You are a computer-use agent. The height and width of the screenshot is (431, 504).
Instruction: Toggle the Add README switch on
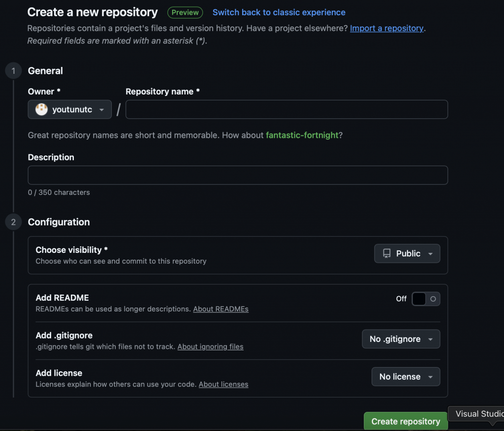pos(425,299)
